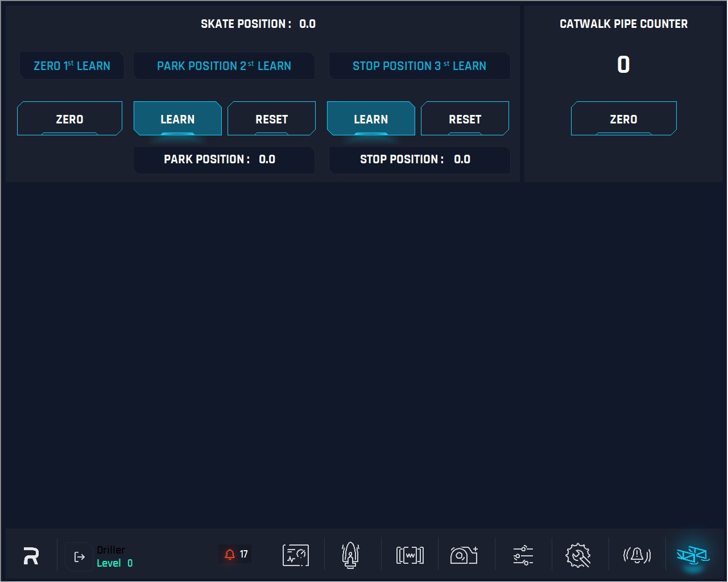The width and height of the screenshot is (728, 582).
Task: Open the alarm bell with 17 notifications
Action: pyautogui.click(x=235, y=554)
